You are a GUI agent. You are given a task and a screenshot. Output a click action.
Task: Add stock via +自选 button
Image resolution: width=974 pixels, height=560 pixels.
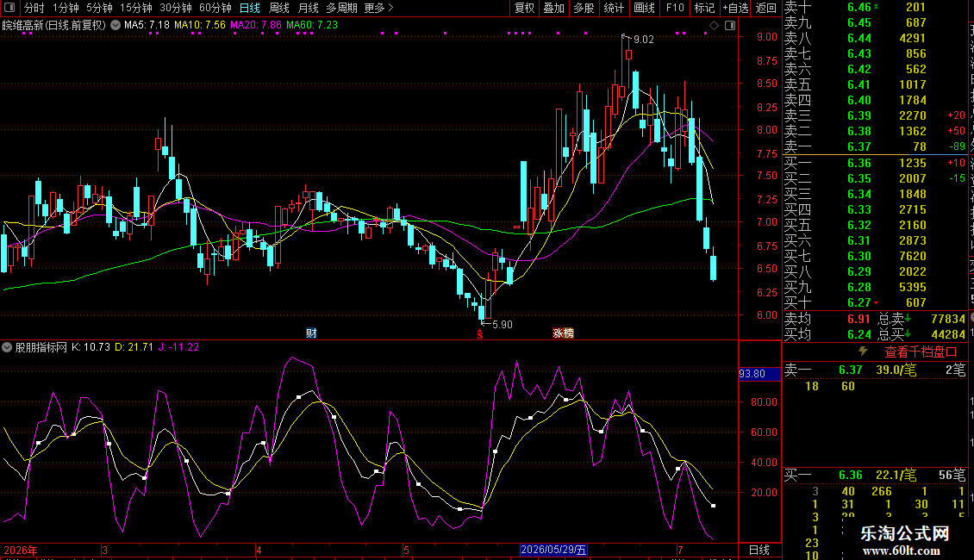[x=735, y=8]
